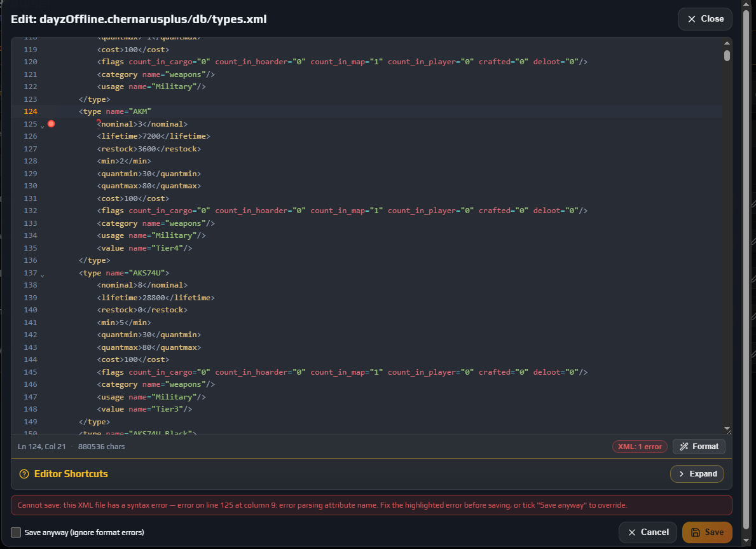Click the category weapons line 146

[156, 384]
